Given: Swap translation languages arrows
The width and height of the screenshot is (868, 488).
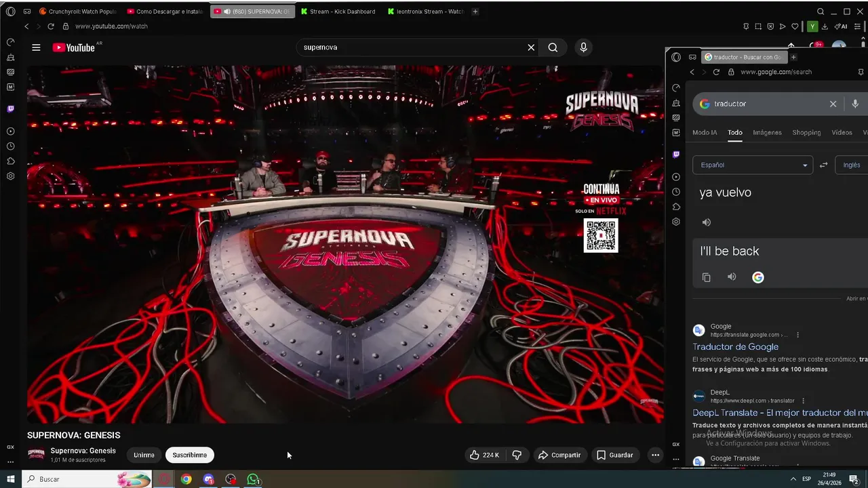Looking at the screenshot, I should (823, 165).
